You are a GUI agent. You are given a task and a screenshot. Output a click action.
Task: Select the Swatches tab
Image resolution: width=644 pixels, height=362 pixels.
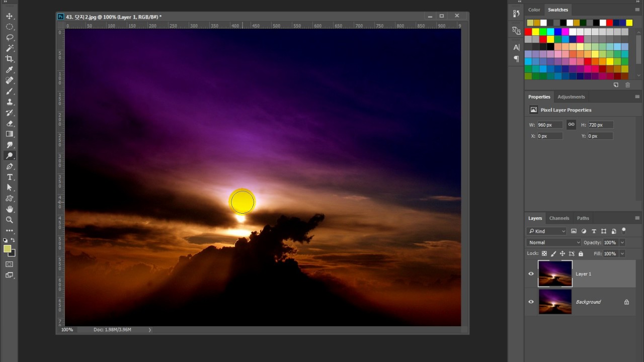[x=558, y=10]
